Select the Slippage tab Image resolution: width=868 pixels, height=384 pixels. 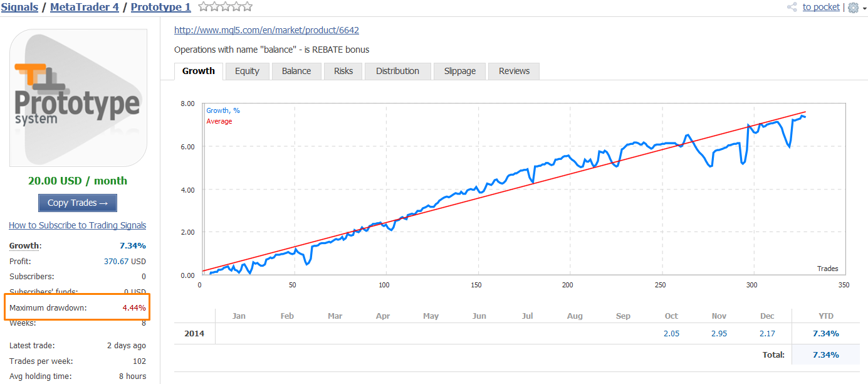tap(460, 71)
